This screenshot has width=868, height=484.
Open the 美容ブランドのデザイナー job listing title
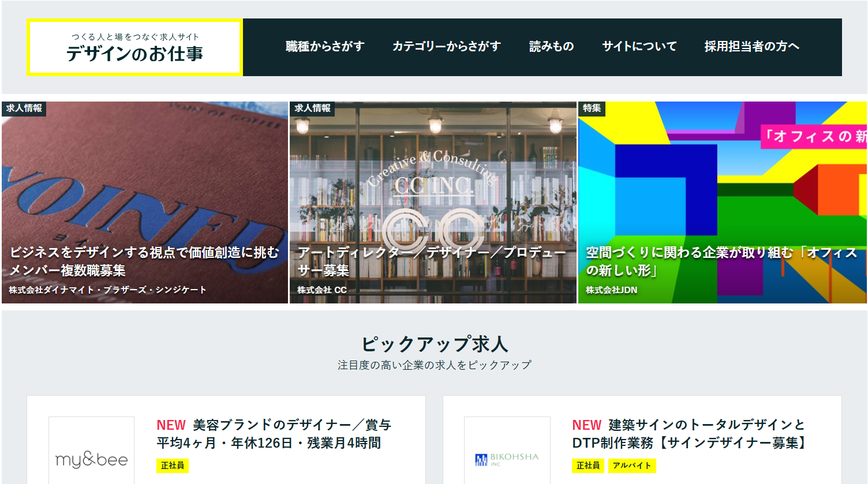274,434
